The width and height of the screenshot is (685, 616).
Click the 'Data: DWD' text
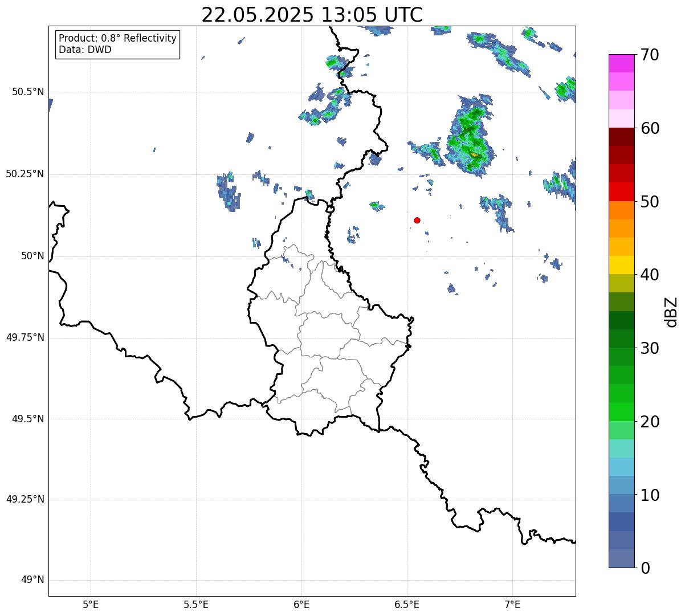[85, 50]
